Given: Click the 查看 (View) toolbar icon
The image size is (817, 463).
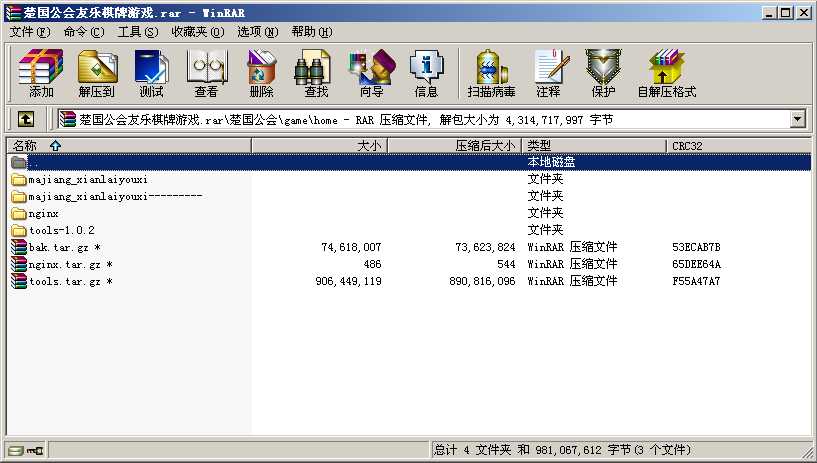Looking at the screenshot, I should (206, 73).
